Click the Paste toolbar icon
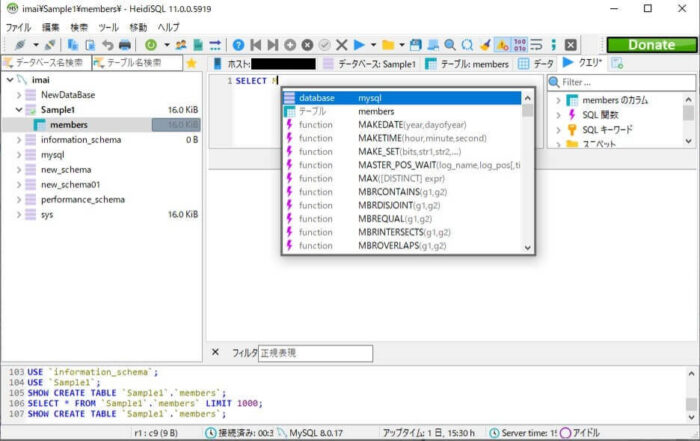This screenshot has height=441, width=700. pos(90,45)
